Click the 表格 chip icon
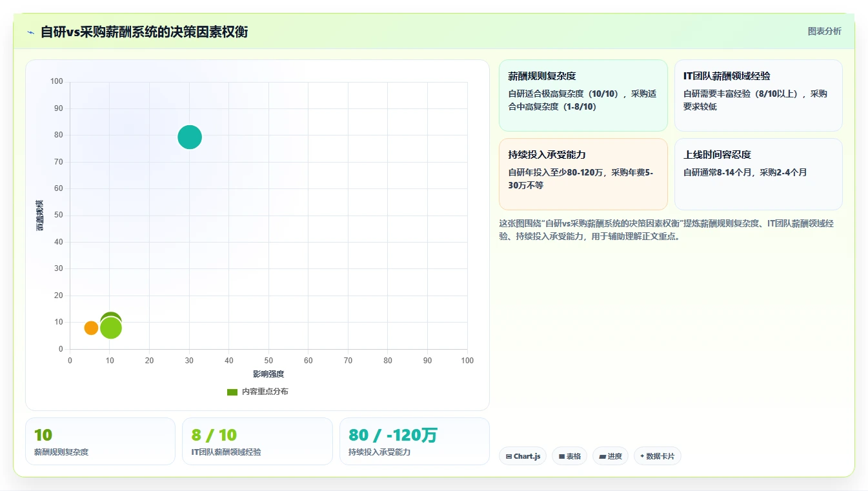The width and height of the screenshot is (868, 491). tap(561, 457)
